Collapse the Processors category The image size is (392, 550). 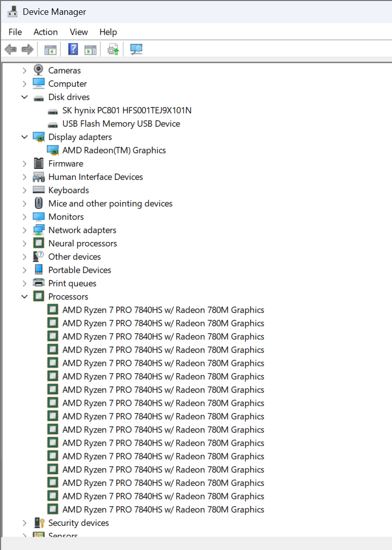[24, 297]
